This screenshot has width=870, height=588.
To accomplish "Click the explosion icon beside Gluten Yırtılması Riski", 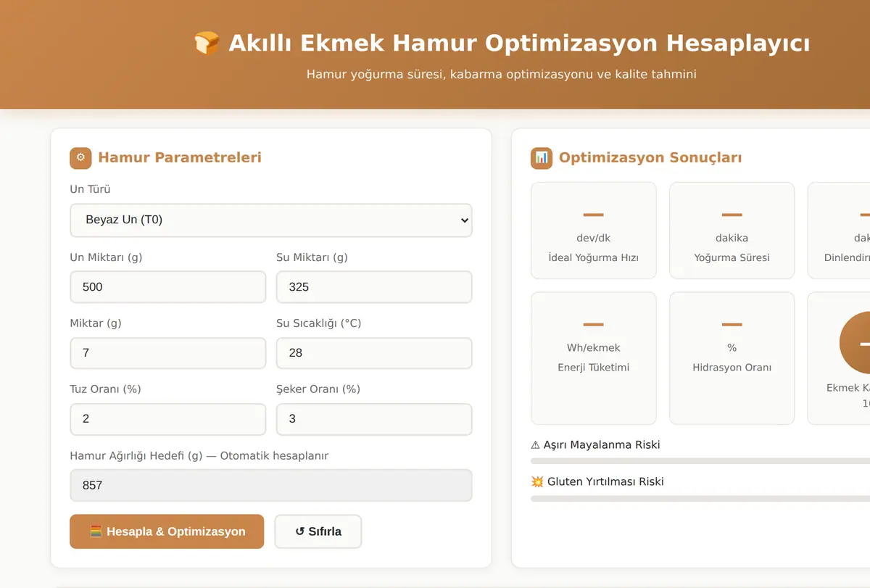I will tap(537, 482).
